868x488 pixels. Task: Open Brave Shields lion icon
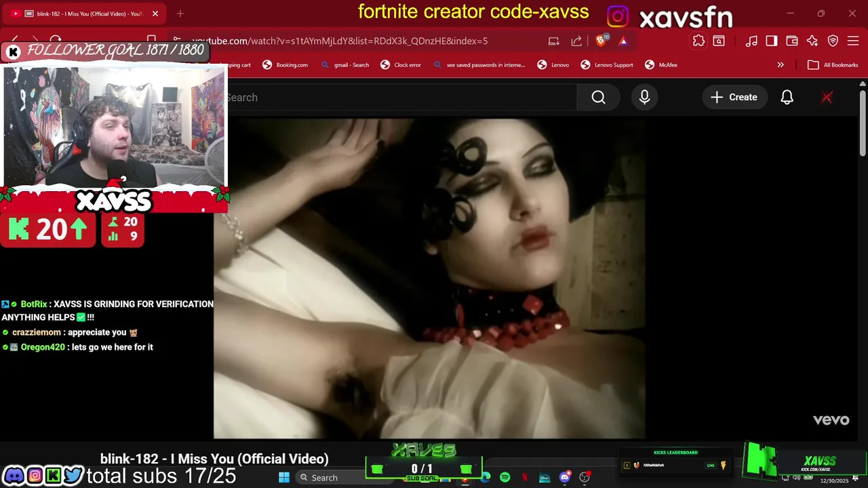pyautogui.click(x=601, y=41)
